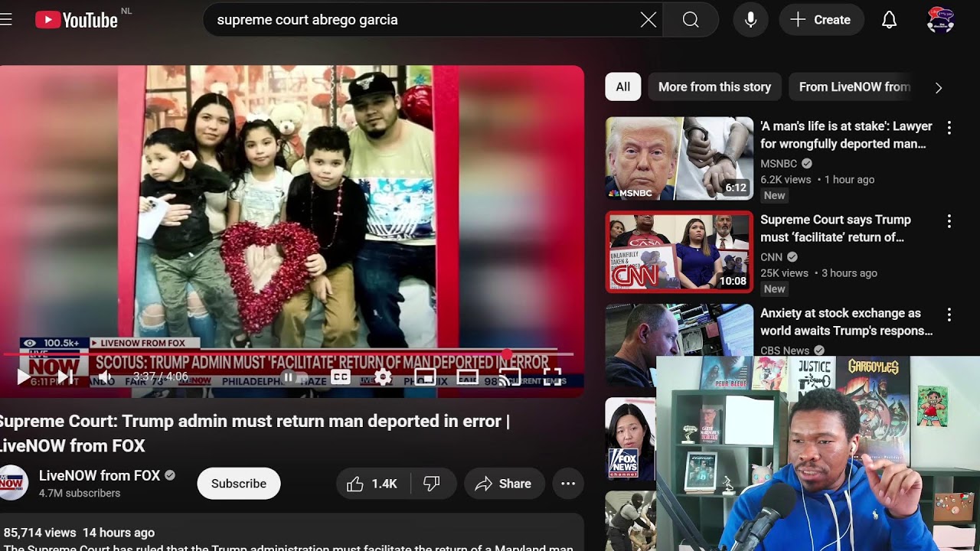Switch to theater mode

pos(467,377)
